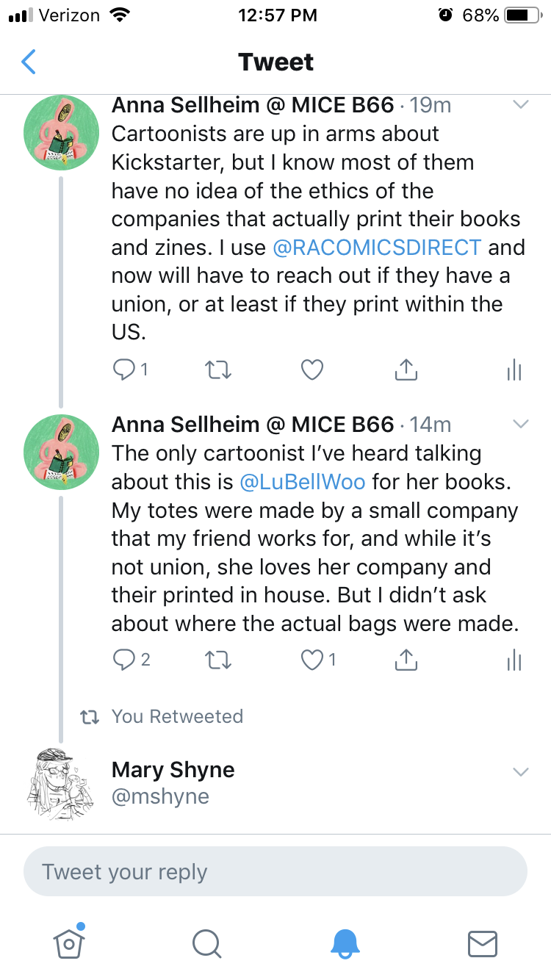
Task: Open the Messages tab
Action: tap(483, 943)
